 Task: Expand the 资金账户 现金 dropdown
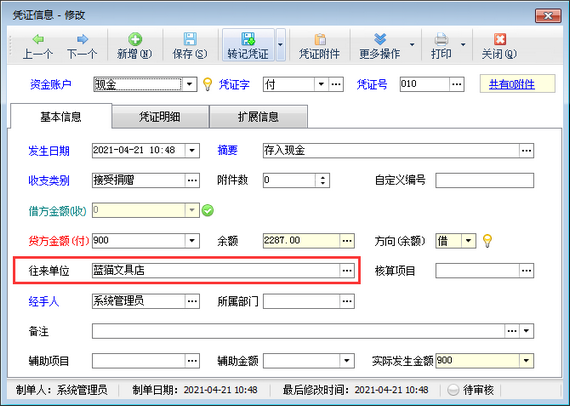click(189, 84)
